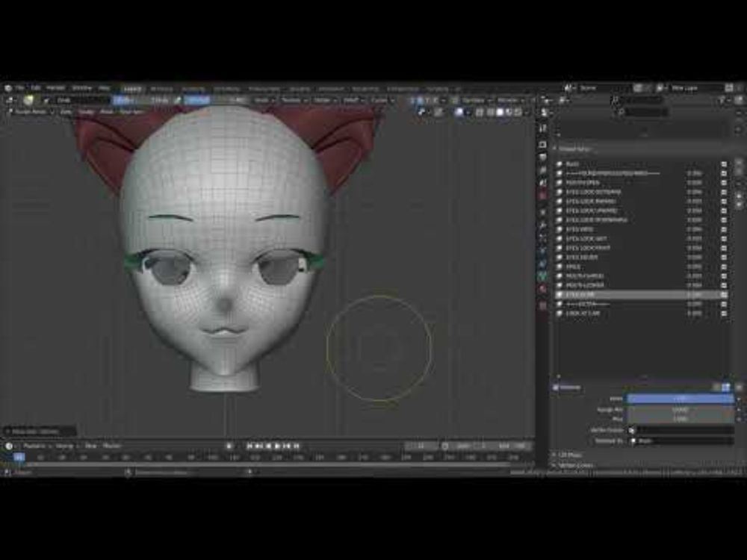The width and height of the screenshot is (747, 560).
Task: Switch viewport to solid shading
Action: pyautogui.click(x=499, y=113)
